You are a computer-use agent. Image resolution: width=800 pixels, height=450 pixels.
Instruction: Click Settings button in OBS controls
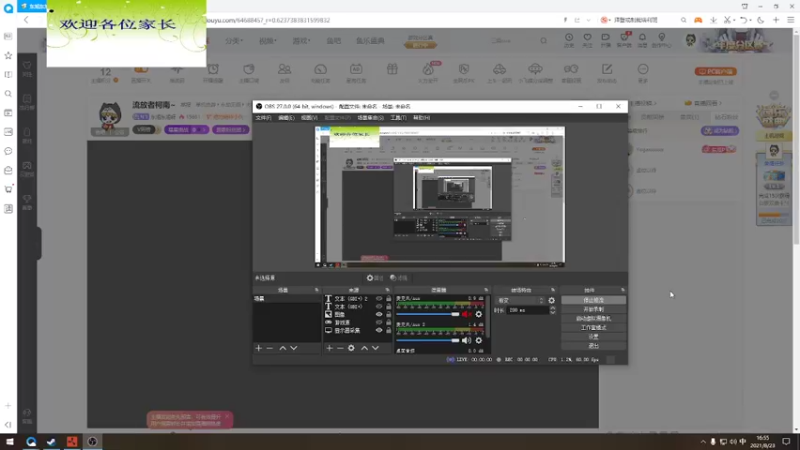tap(593, 337)
